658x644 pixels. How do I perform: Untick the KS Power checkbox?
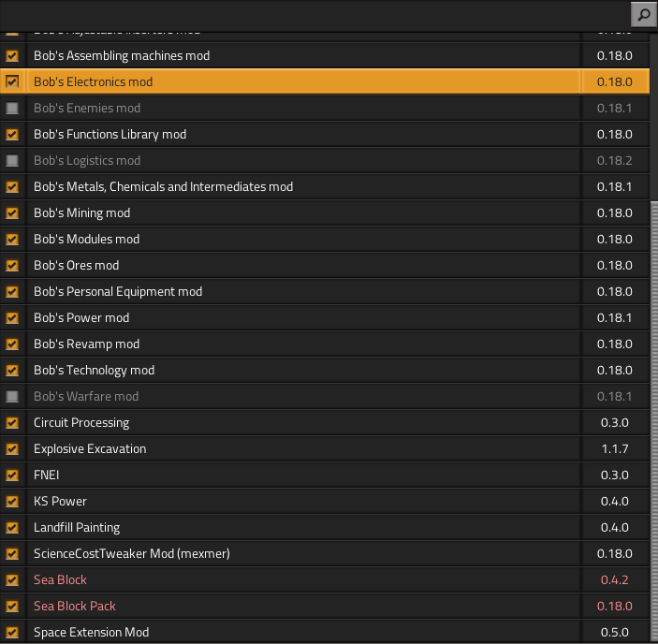[12, 502]
